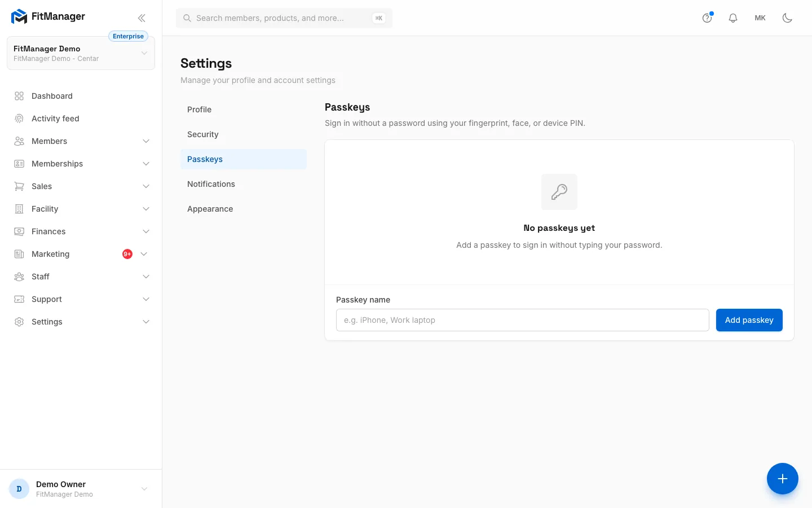Viewport: 812px width, 508px height.
Task: Click the Enterprise plan badge
Action: click(128, 36)
